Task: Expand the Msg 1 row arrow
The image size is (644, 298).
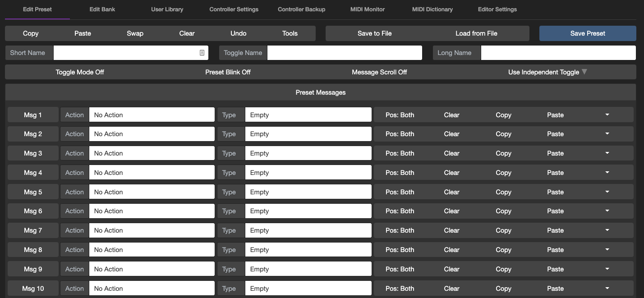Action: pos(607,115)
